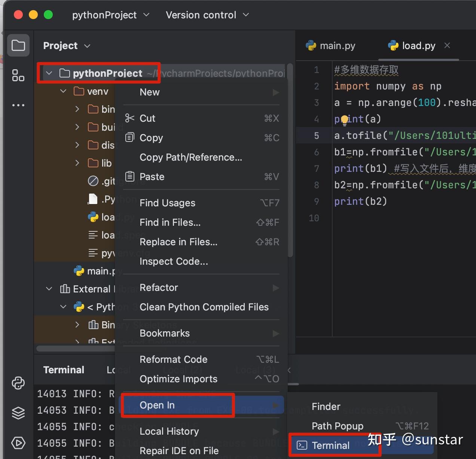Select Finder from the Open In submenu
The width and height of the screenshot is (476, 459).
(x=325, y=406)
